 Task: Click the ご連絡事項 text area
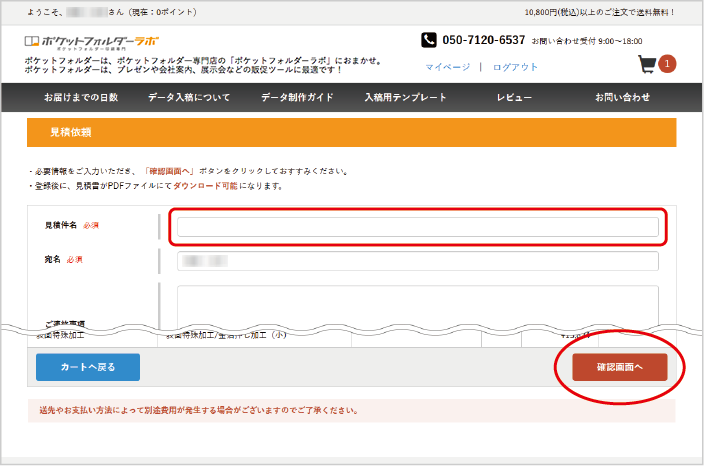click(x=417, y=302)
